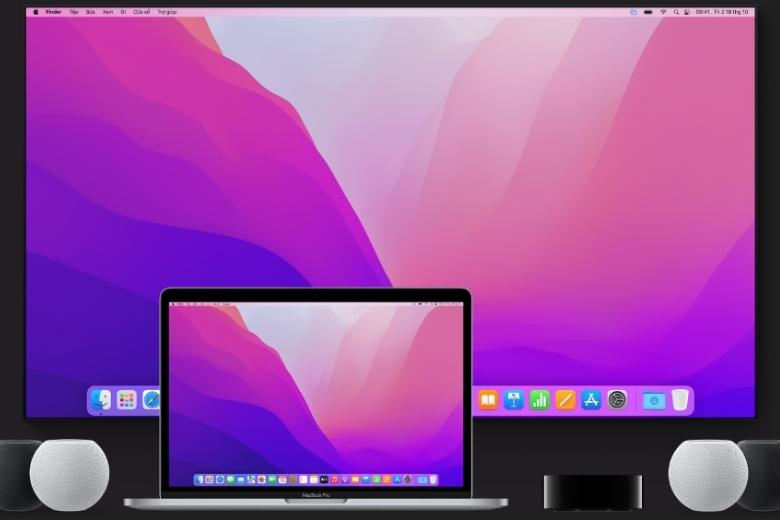This screenshot has height=520, width=780.
Task: Open the Sửa menu
Action: point(90,12)
